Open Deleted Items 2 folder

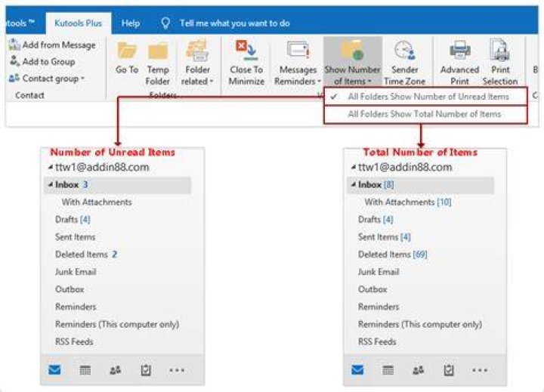tap(86, 255)
